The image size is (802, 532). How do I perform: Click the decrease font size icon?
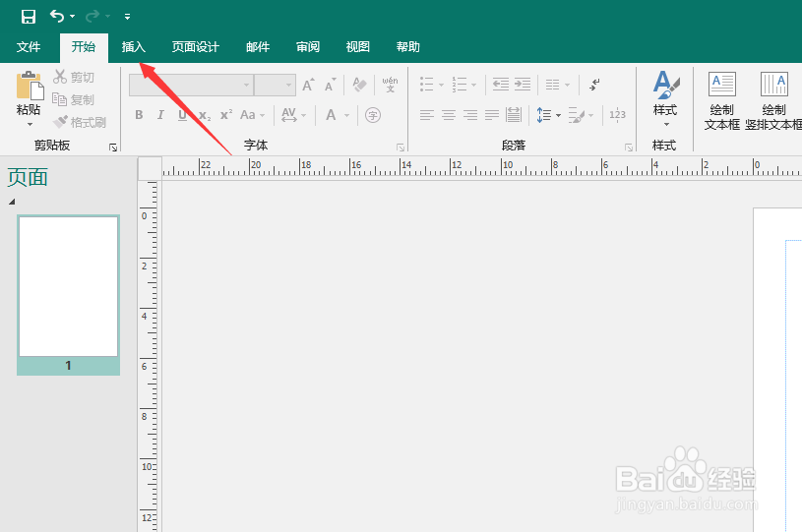pyautogui.click(x=331, y=85)
